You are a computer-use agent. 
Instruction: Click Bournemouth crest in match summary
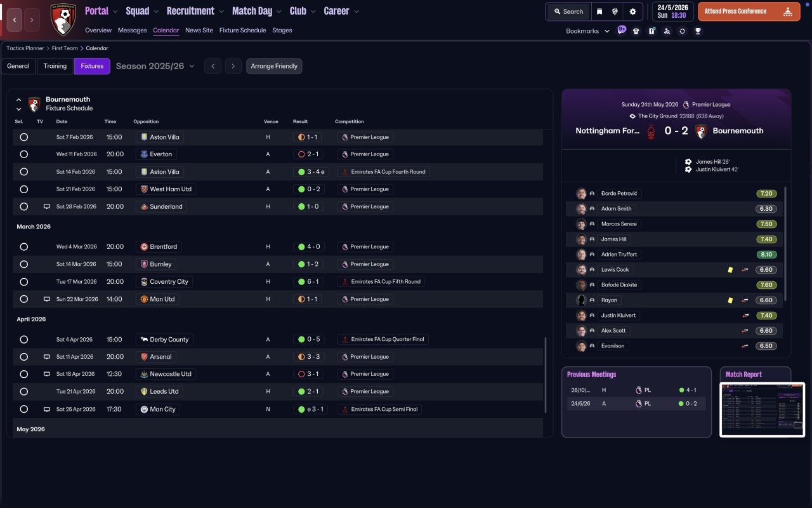click(x=701, y=131)
